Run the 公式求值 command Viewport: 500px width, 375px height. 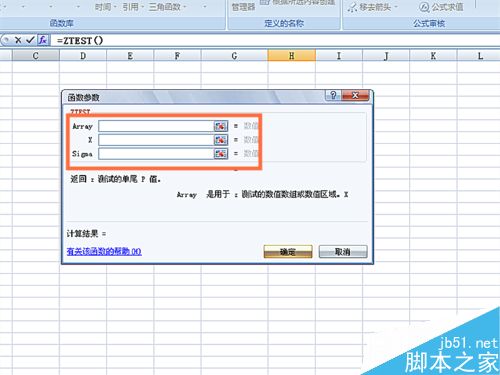[x=441, y=7]
